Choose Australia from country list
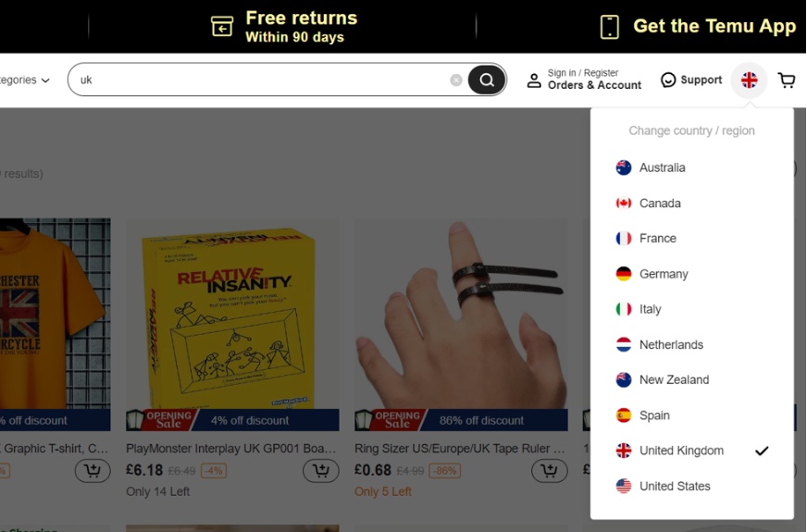This screenshot has width=807, height=532. 691,167
